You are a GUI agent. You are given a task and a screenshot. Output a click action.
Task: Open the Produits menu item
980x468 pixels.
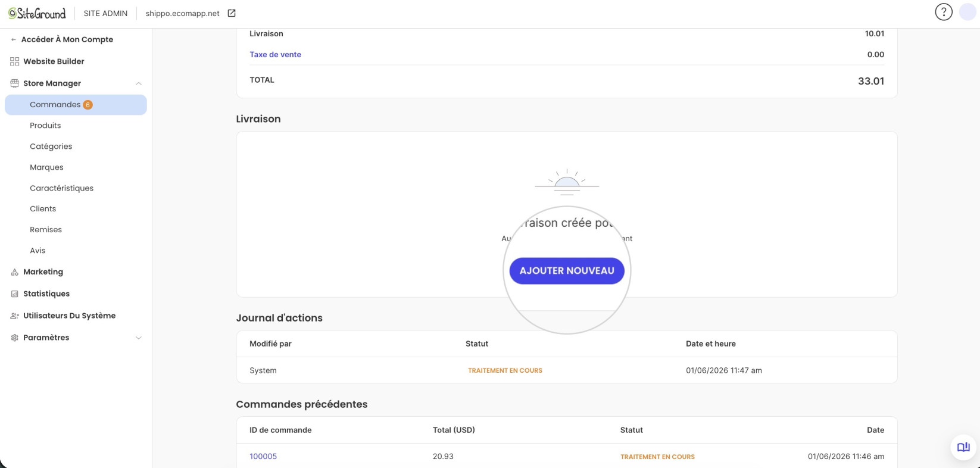tap(45, 126)
